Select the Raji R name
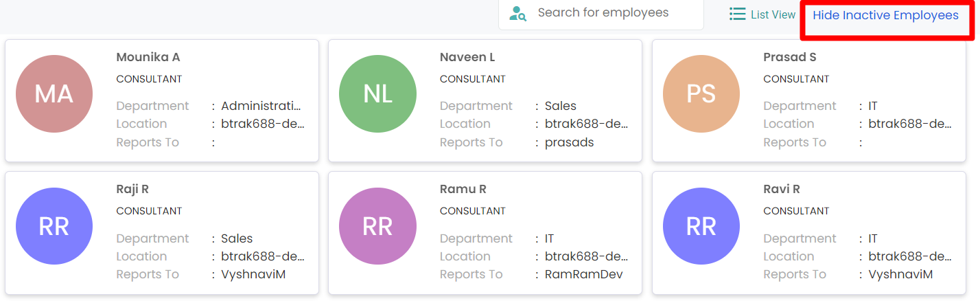 (132, 189)
